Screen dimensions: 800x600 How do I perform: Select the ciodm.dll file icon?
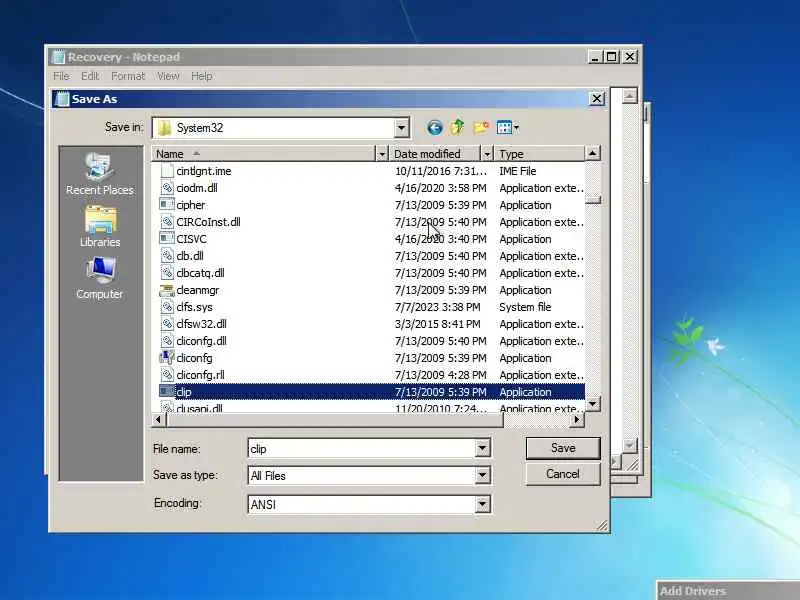[x=167, y=188]
